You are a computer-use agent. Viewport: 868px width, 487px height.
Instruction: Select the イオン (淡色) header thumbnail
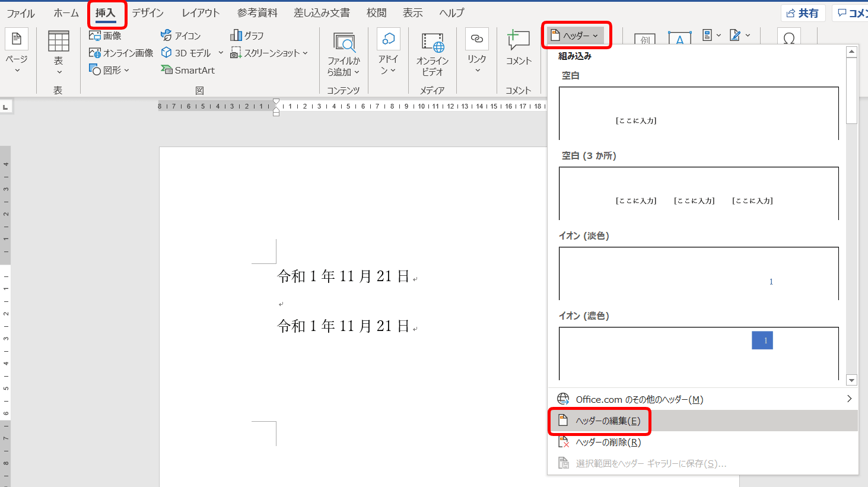pos(699,273)
